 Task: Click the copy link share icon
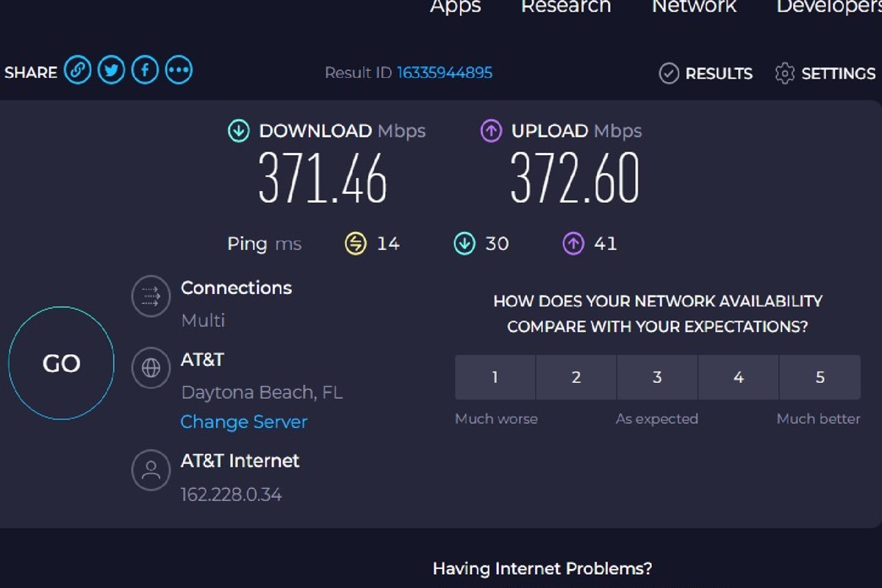77,71
